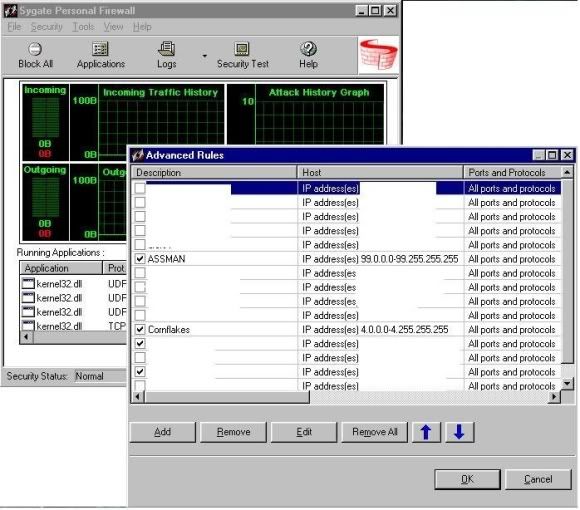This screenshot has width=580, height=510.
Task: Click the rules list scroll-down arrow
Action: point(567,384)
